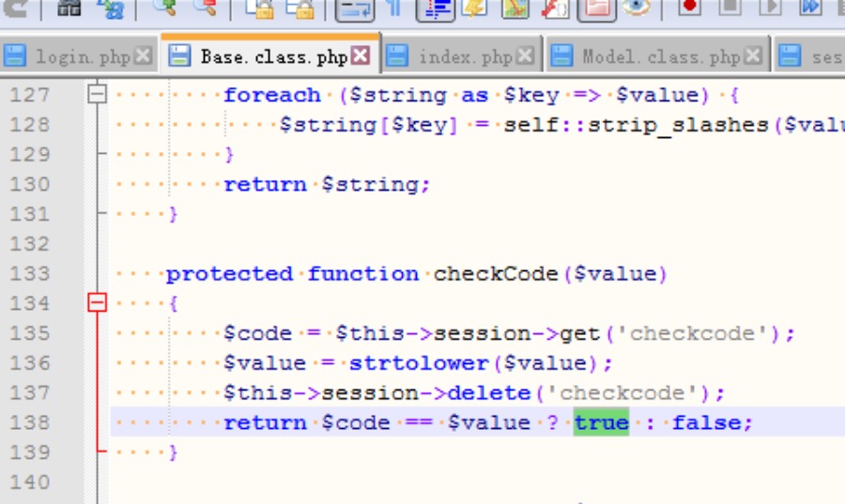Viewport: 845px width, 504px height.
Task: Click the Stop Recording macro icon
Action: click(730, 7)
